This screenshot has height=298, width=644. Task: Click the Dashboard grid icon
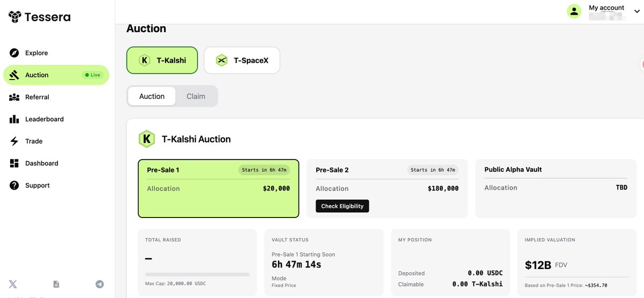pyautogui.click(x=14, y=163)
